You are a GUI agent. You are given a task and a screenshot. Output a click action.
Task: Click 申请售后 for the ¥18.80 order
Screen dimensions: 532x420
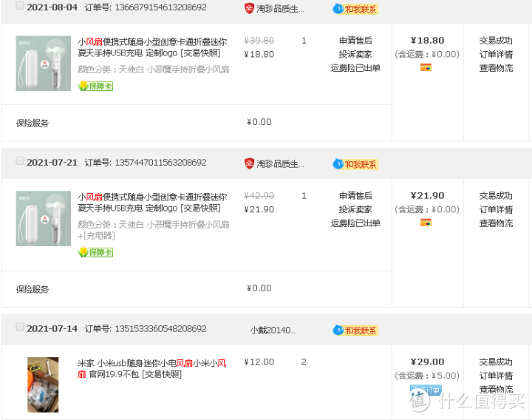(355, 41)
